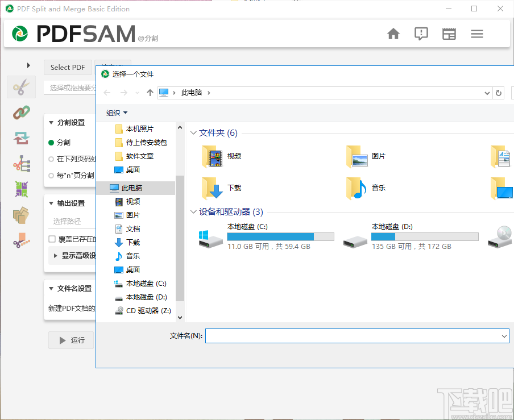
Task: Open the Extract module stacked-pages icon
Action: coord(21,215)
